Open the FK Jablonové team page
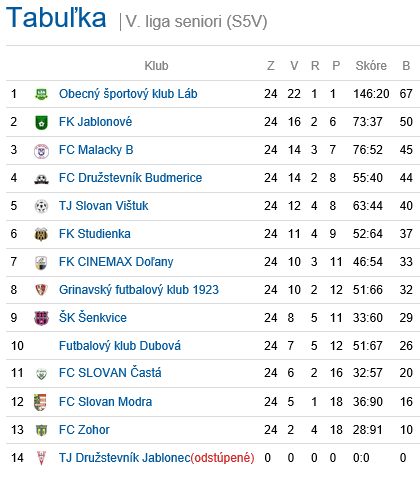This screenshot has height=479, width=420. click(x=95, y=122)
